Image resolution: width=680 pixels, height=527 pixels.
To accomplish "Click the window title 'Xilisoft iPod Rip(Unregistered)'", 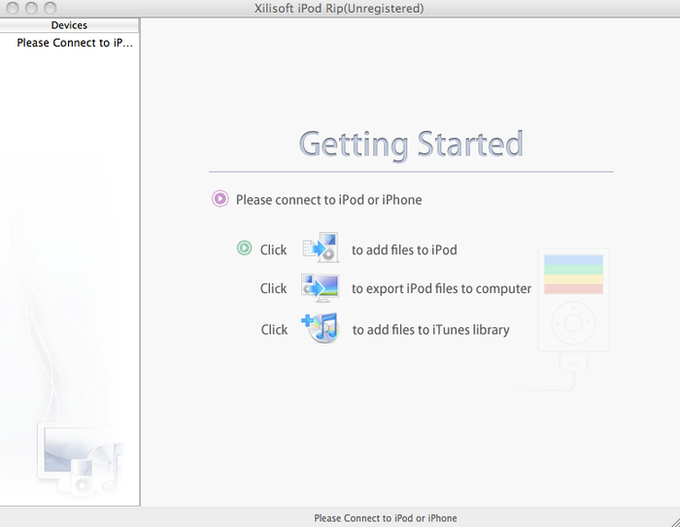I will point(339,8).
